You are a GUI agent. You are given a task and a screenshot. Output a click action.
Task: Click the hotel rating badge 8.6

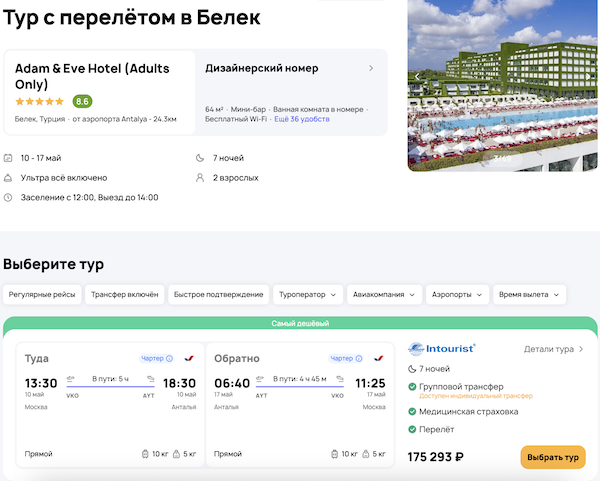pyautogui.click(x=83, y=101)
